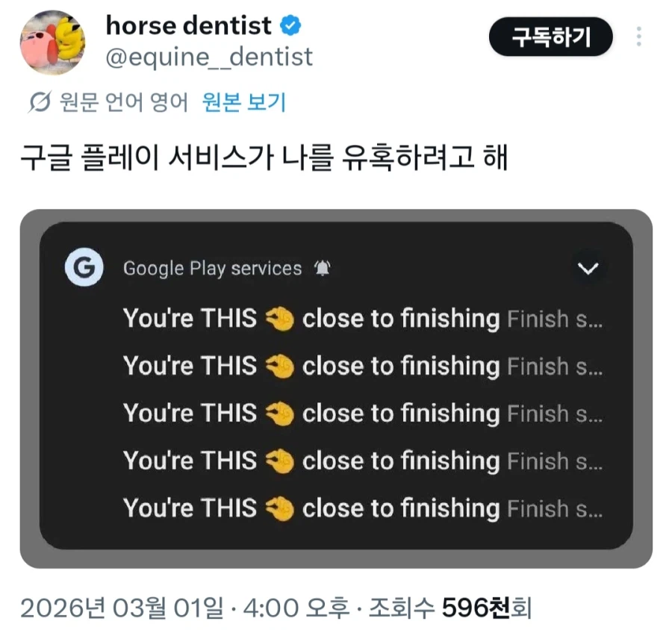Click the 구독하기 subscribe button
The height and width of the screenshot is (630, 672).
[550, 37]
